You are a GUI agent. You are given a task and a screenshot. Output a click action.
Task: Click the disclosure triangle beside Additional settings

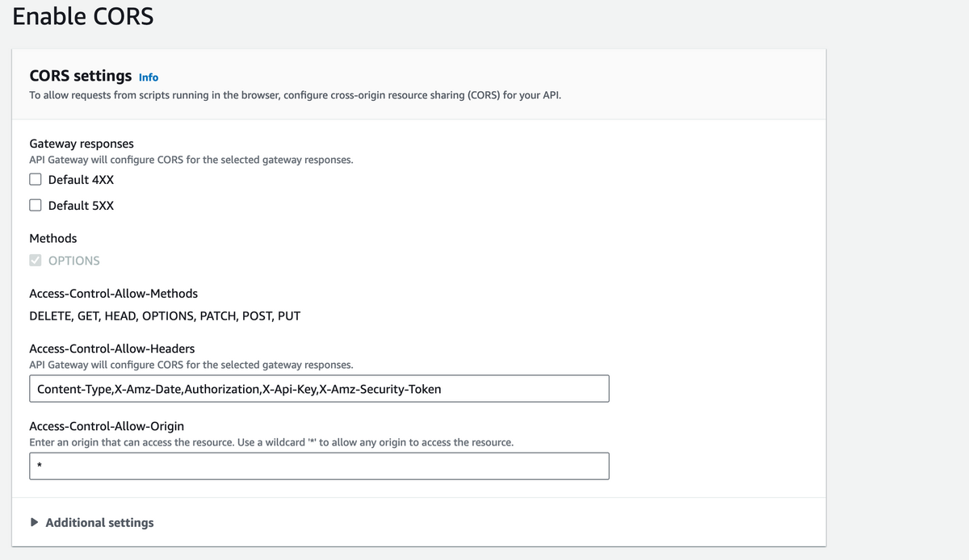(x=34, y=522)
